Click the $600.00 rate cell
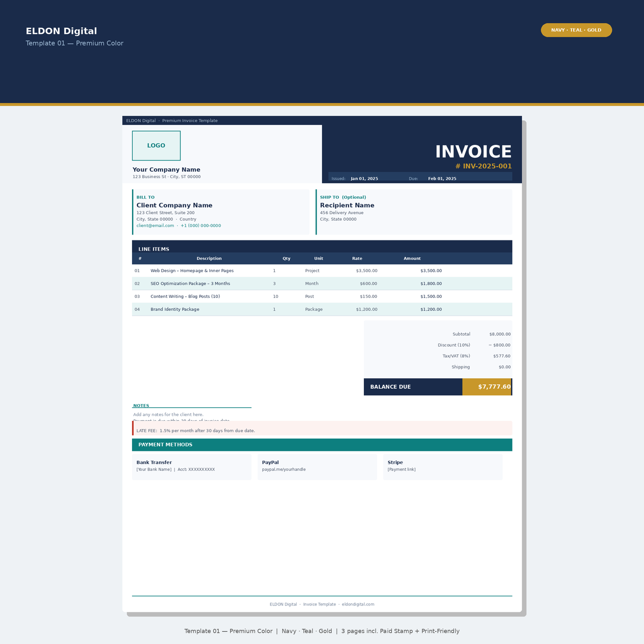644x644 pixels. pyautogui.click(x=368, y=284)
